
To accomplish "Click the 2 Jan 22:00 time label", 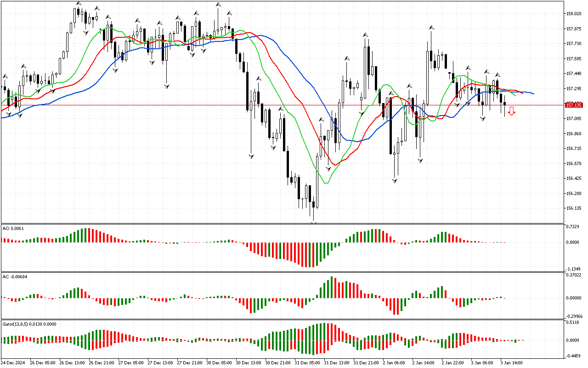I will point(453,363).
